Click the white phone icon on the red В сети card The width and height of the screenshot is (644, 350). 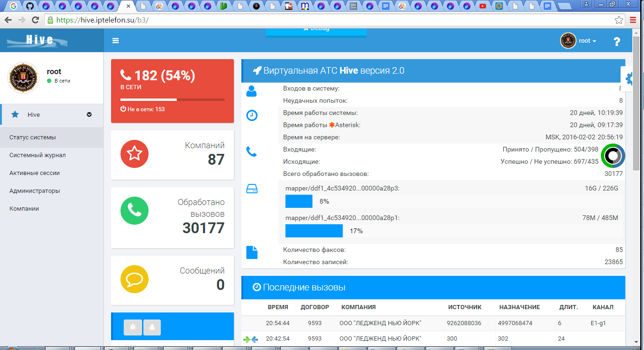[126, 75]
